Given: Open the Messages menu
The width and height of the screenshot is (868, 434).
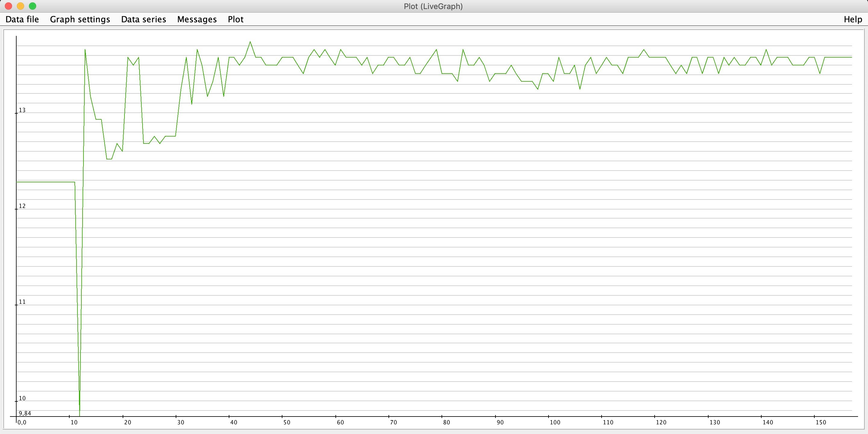Looking at the screenshot, I should click(x=197, y=19).
